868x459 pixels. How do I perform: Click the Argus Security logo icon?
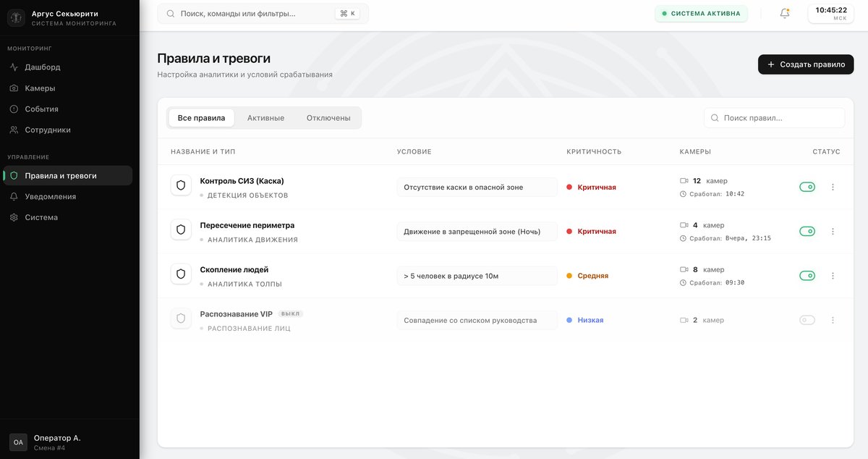coord(16,17)
